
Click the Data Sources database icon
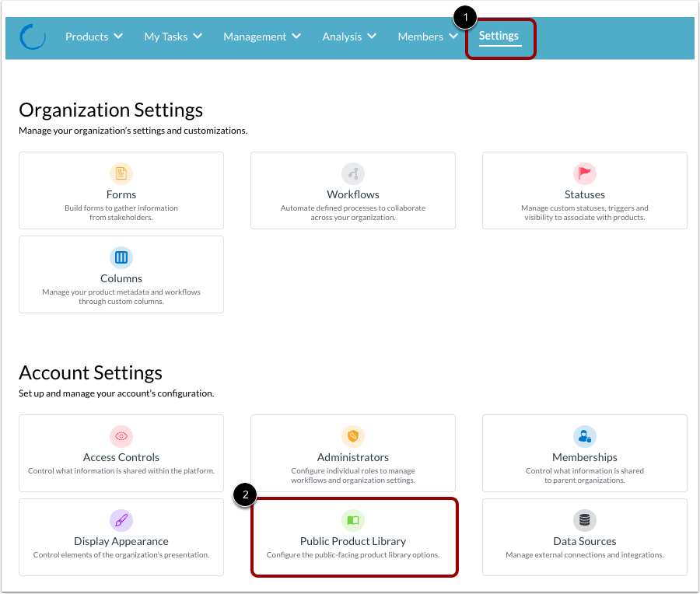[584, 520]
